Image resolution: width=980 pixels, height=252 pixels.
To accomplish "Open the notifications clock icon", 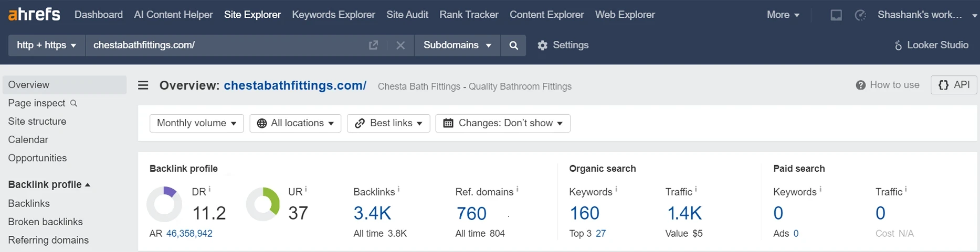I will [860, 15].
